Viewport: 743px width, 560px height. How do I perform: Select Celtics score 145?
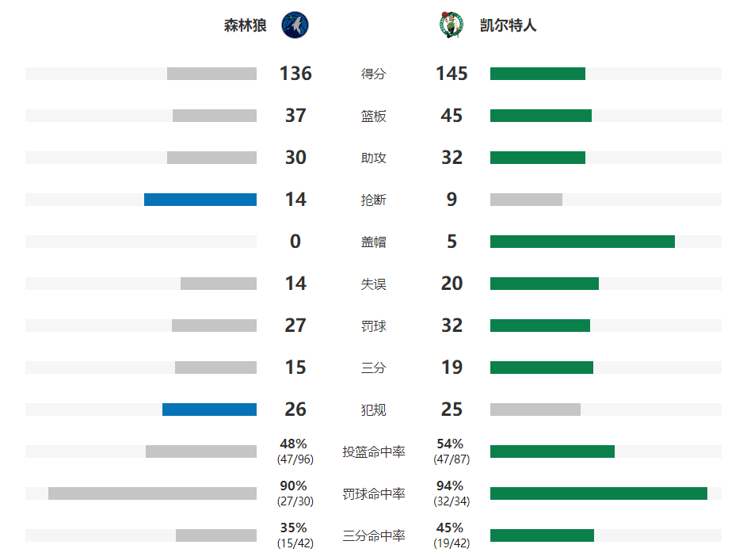click(452, 74)
